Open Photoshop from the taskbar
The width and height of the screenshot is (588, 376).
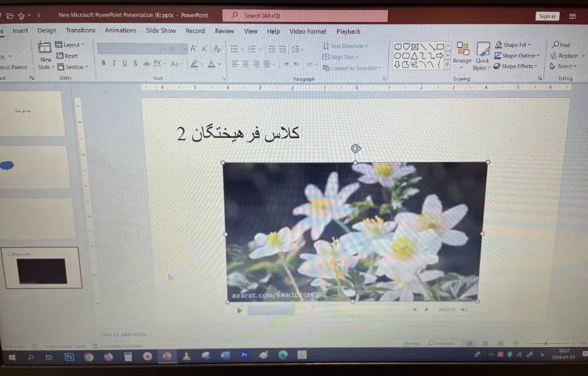[x=69, y=357]
